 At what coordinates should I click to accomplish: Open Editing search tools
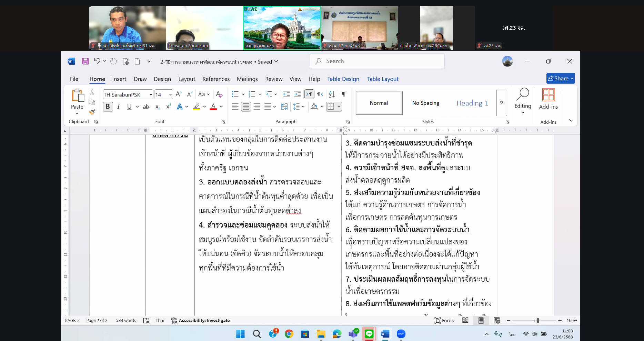click(x=523, y=101)
